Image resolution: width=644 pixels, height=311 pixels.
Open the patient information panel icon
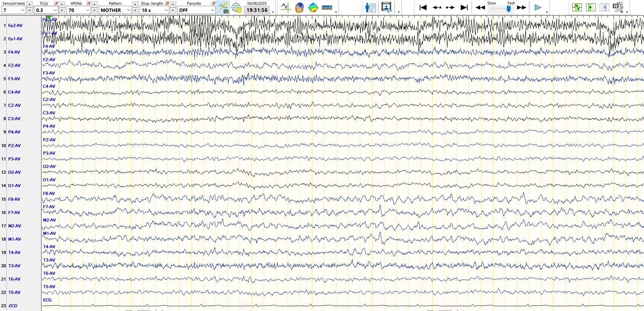tap(370, 8)
